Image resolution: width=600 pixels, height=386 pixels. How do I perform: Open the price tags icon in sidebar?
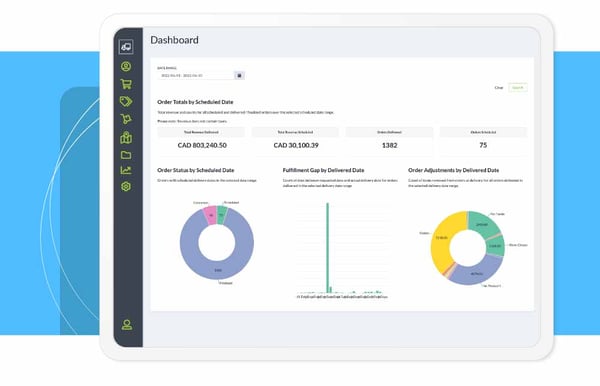tap(126, 101)
